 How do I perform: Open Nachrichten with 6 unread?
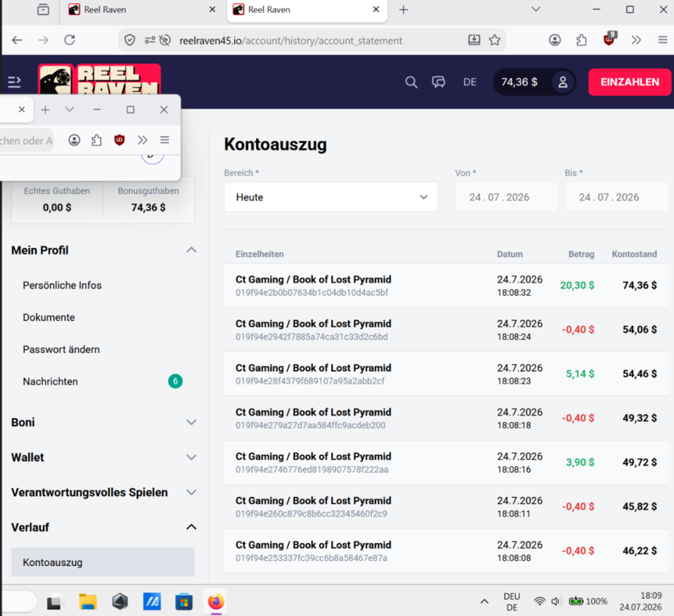point(103,382)
